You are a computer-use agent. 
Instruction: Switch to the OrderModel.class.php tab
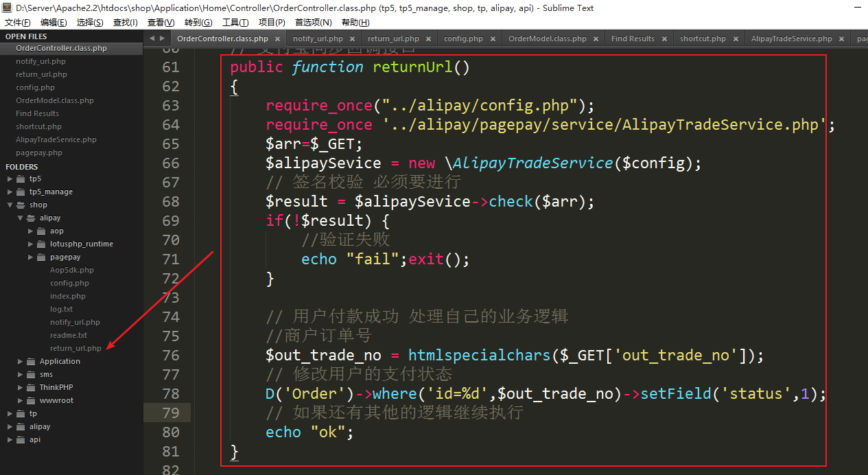tap(547, 39)
